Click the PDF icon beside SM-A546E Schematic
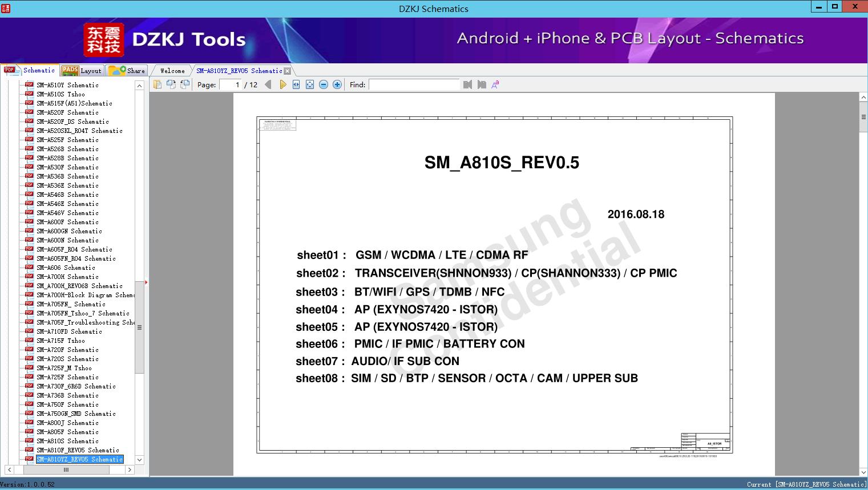Screen dimensions: 868x490 click(29, 204)
